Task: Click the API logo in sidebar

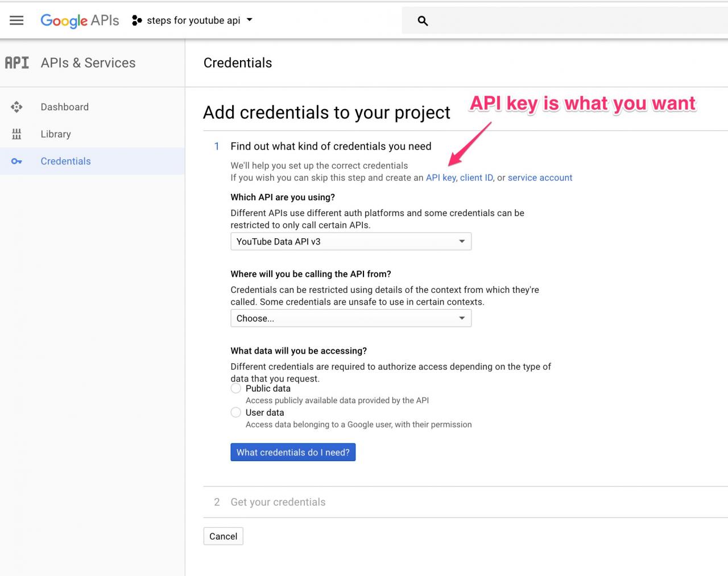Action: coord(17,63)
